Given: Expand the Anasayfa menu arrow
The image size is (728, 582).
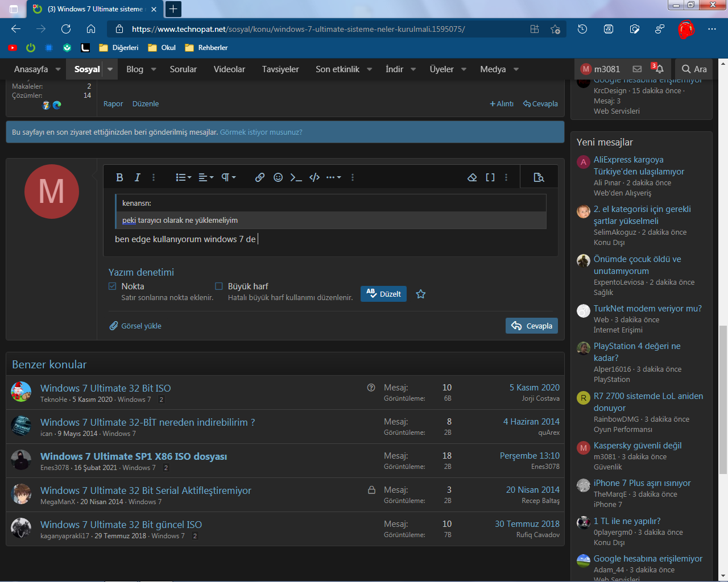Looking at the screenshot, I should pyautogui.click(x=58, y=69).
